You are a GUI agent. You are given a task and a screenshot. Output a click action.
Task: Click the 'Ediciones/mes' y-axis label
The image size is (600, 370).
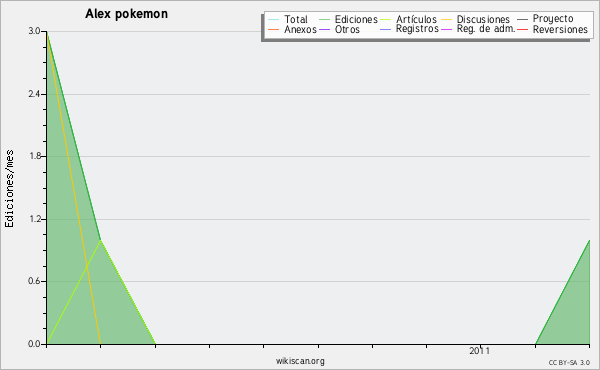pos(9,189)
